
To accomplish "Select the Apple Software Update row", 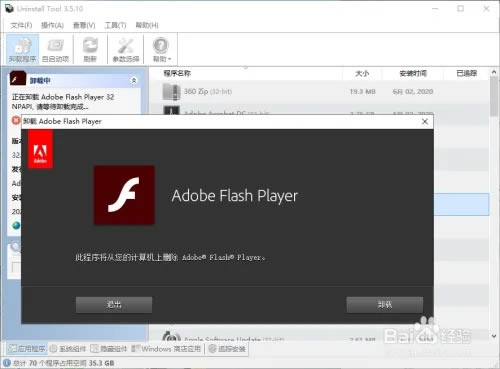I will tap(319, 336).
